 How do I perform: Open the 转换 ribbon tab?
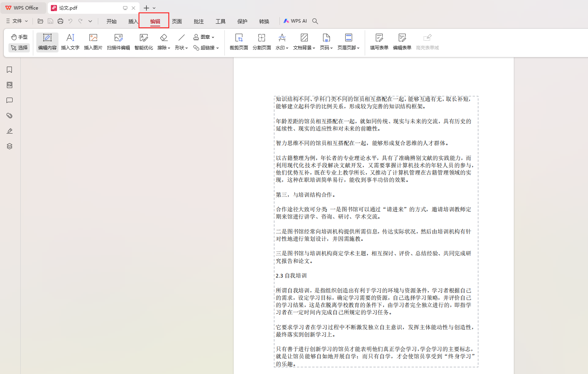click(264, 21)
